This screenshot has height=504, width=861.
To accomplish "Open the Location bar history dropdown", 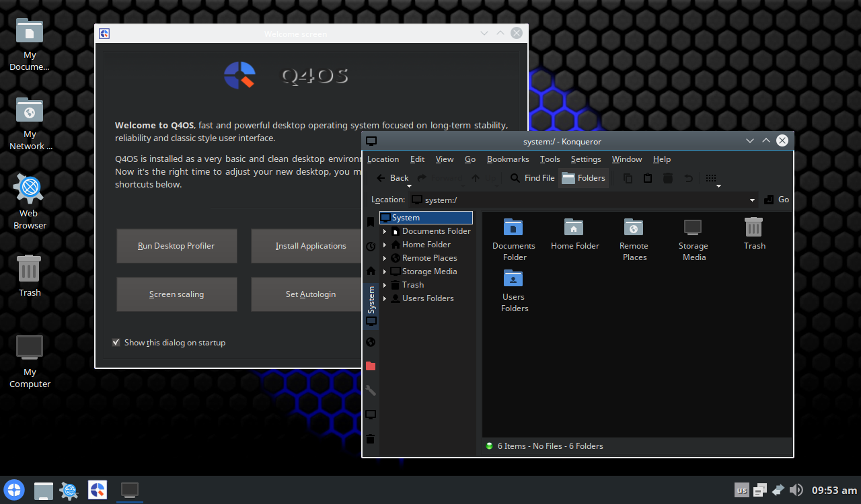I will pos(752,200).
